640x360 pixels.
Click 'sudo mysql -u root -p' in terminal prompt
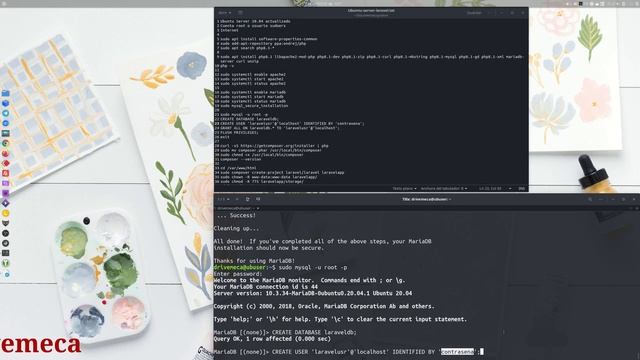click(313, 267)
